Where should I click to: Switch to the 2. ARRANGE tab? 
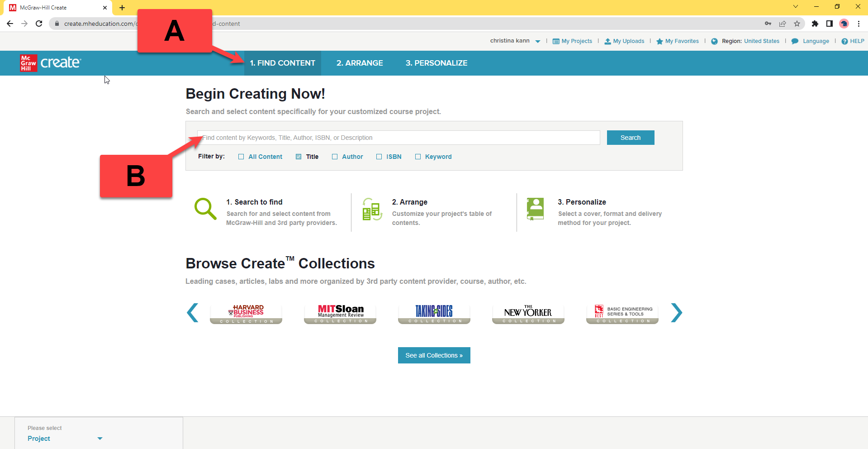click(x=360, y=63)
